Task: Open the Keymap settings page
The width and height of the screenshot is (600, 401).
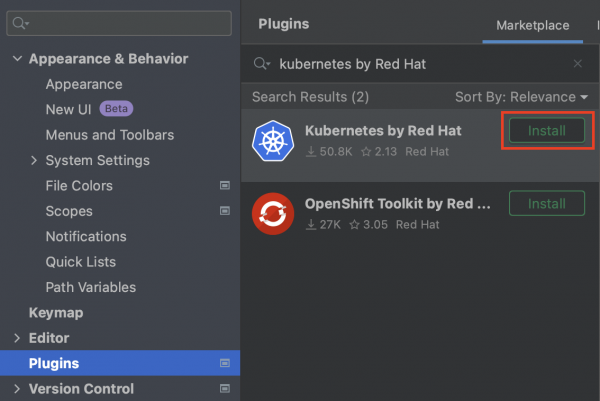Action: tap(54, 312)
